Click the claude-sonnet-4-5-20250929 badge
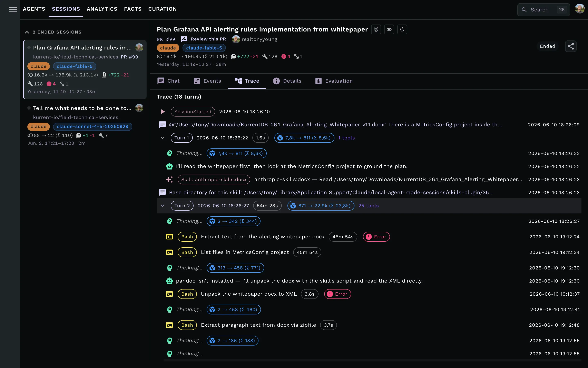 [x=92, y=127]
